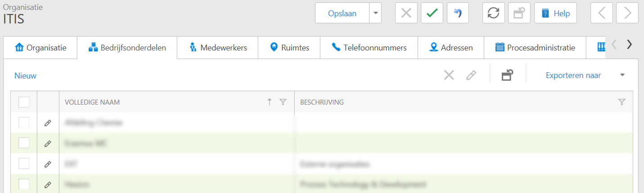This screenshot has width=644, height=193.
Task: Edit the first row using its pencil icon
Action: coord(48,123)
